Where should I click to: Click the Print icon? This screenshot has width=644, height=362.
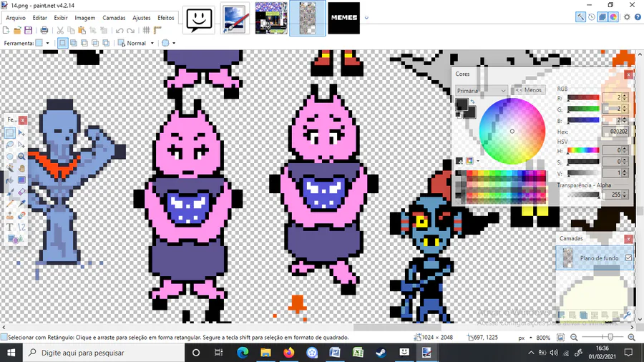tap(44, 30)
